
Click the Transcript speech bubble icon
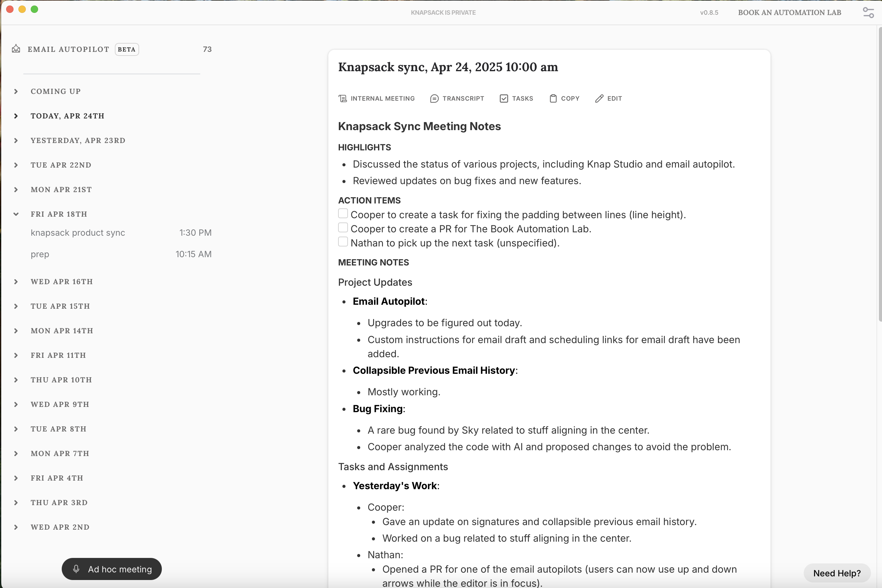tap(434, 99)
